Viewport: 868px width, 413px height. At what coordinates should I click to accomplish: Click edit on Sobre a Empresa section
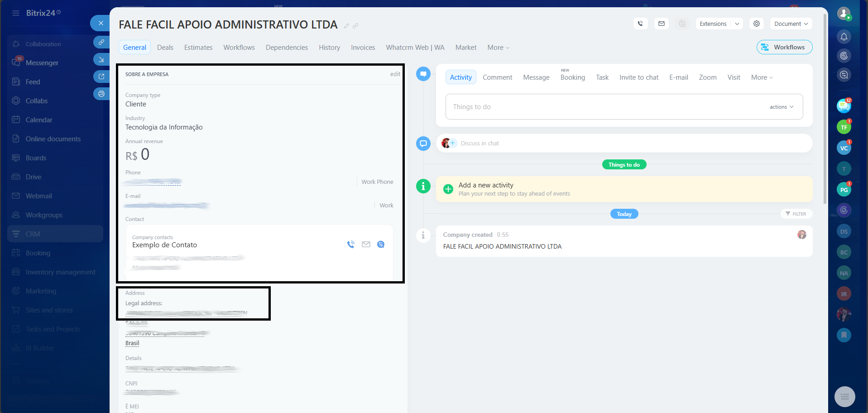click(x=395, y=74)
